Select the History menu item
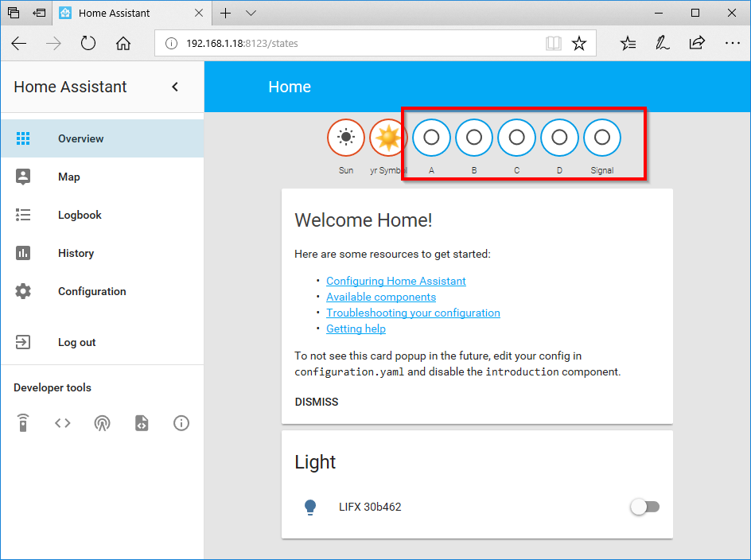The width and height of the screenshot is (751, 560). click(x=103, y=253)
